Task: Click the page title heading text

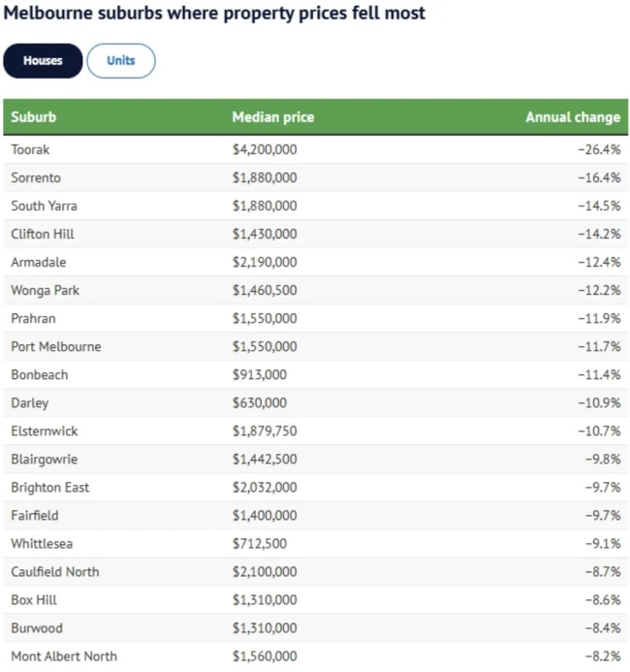Action: tap(215, 15)
